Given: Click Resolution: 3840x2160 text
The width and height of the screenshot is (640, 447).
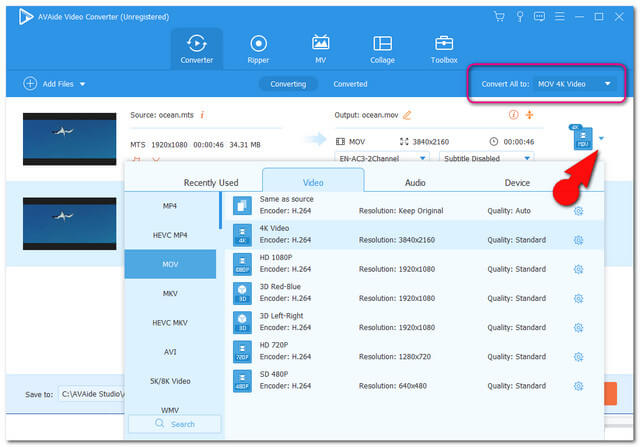Looking at the screenshot, I should point(397,240).
